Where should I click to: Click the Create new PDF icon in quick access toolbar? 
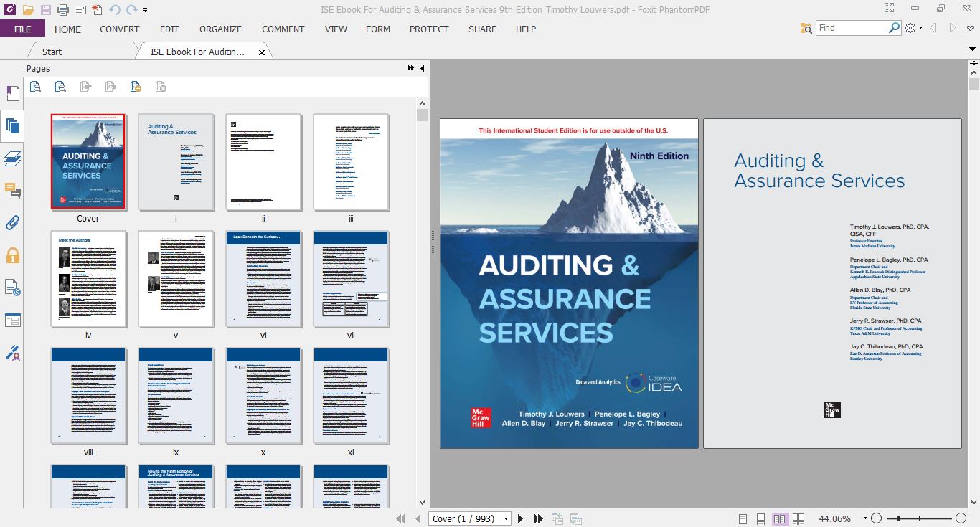97,10
